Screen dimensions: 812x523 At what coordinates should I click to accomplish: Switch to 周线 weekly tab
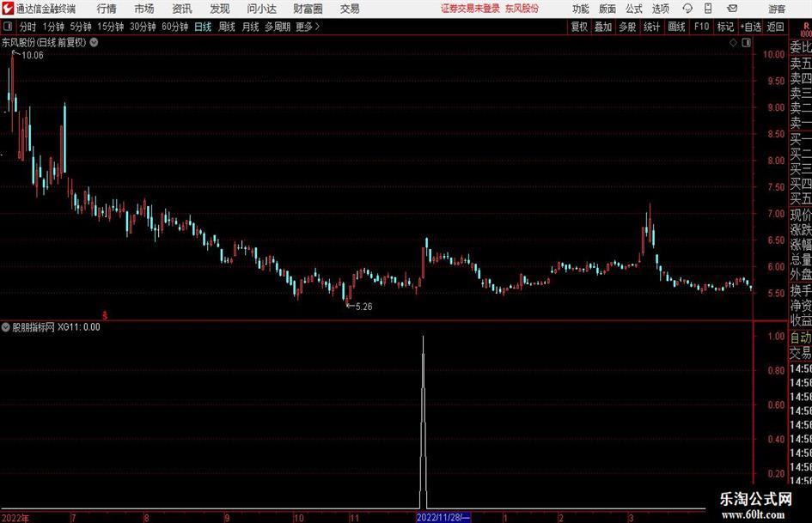pos(227,27)
